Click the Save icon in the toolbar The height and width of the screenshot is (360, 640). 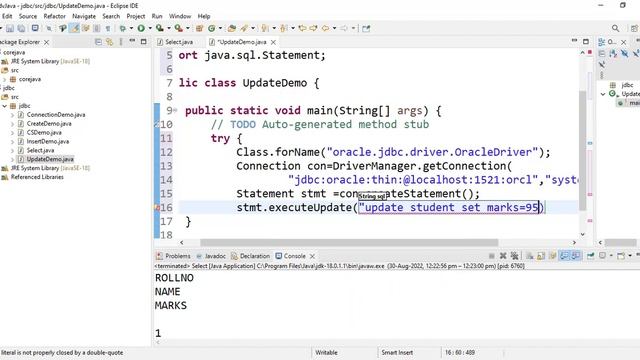click(x=9, y=28)
